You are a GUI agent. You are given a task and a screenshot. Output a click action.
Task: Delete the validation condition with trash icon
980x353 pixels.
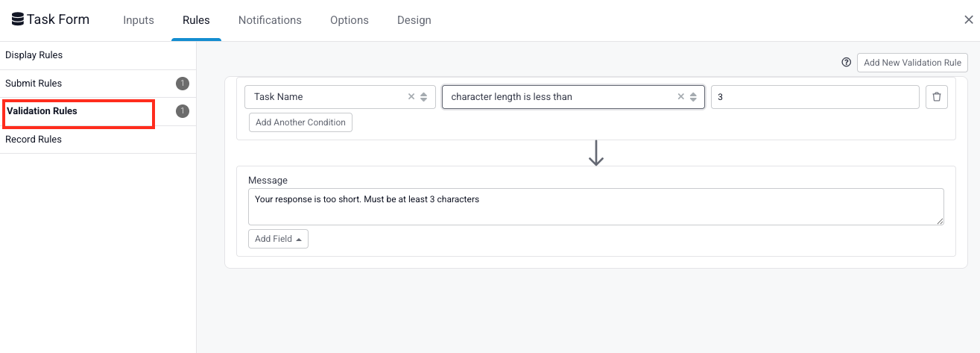(x=937, y=97)
